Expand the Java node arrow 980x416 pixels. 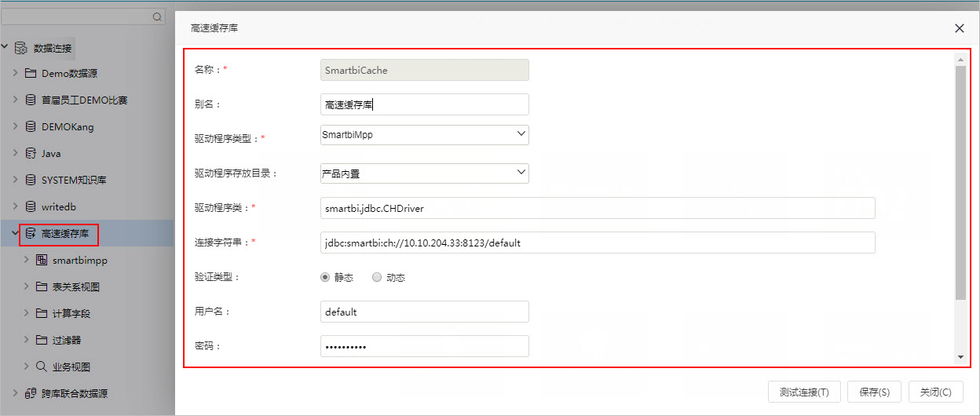coord(16,154)
